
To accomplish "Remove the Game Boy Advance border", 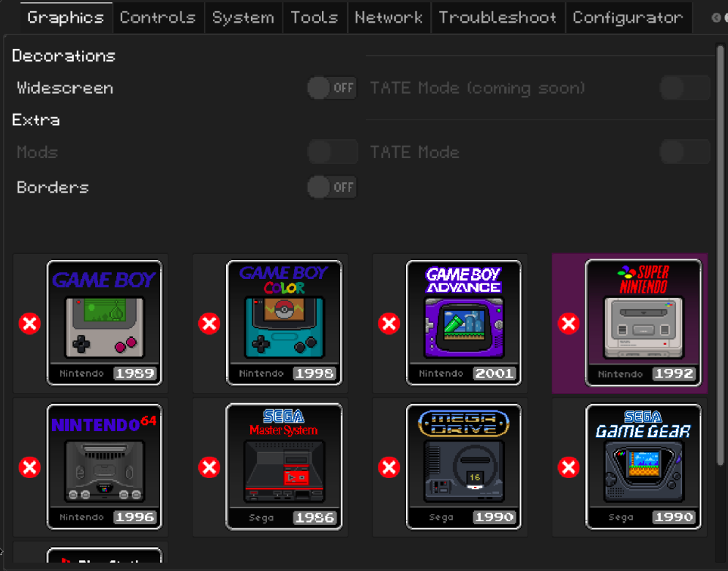I will (389, 323).
